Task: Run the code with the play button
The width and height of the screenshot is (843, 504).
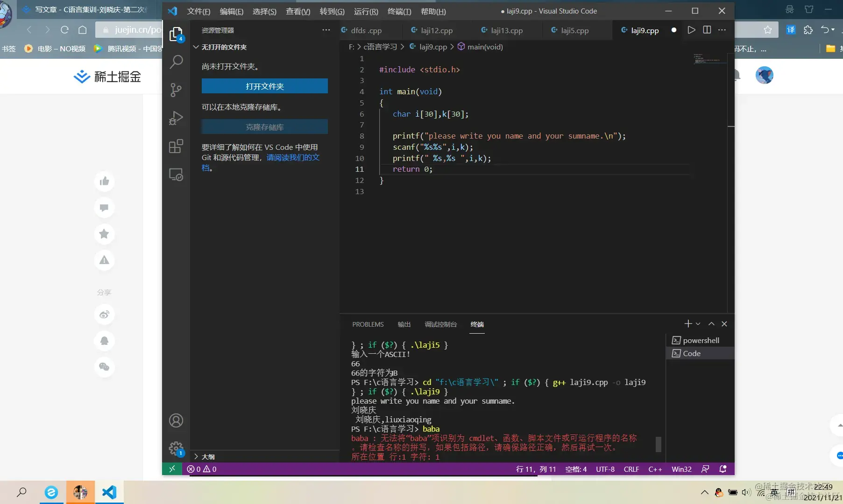Action: [x=691, y=30]
